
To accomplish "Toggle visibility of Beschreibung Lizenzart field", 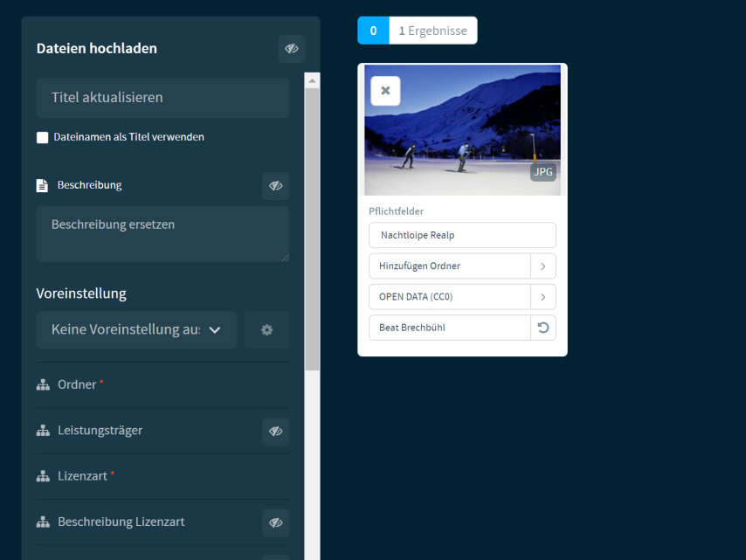I will coord(275,522).
